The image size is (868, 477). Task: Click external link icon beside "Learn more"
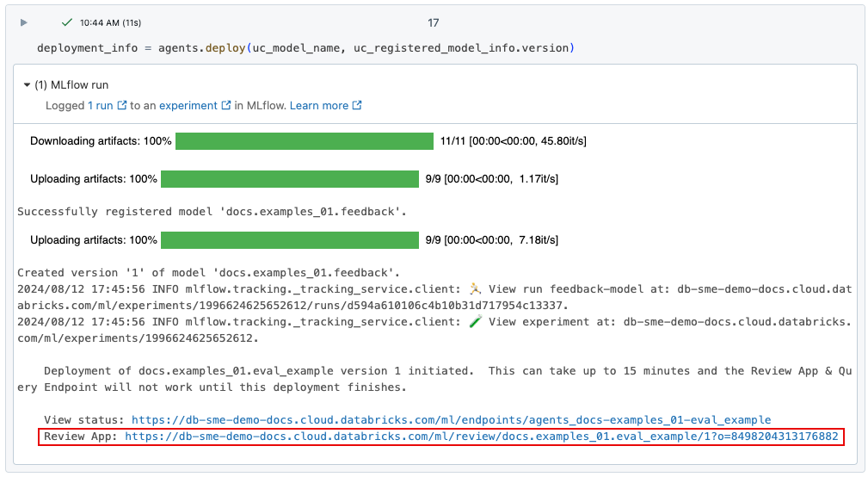pyautogui.click(x=357, y=106)
